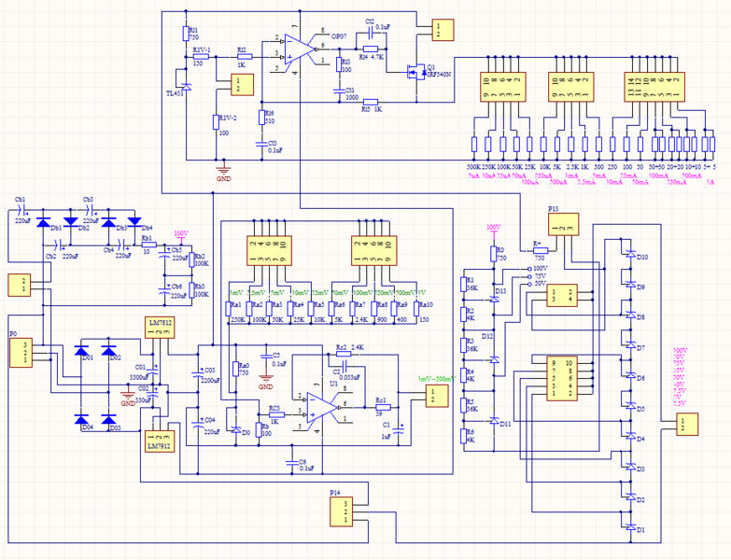
Task: Click the Zener diode D10
Action: click(629, 257)
